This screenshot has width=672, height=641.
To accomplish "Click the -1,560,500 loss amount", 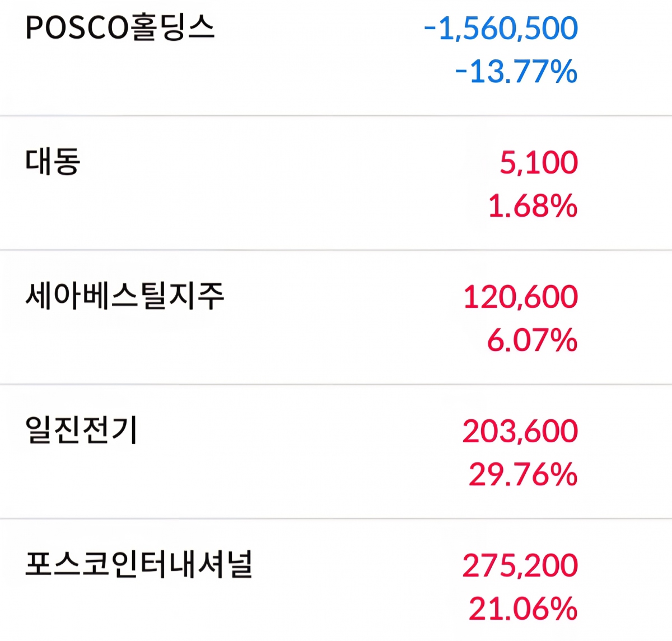I will (x=501, y=29).
